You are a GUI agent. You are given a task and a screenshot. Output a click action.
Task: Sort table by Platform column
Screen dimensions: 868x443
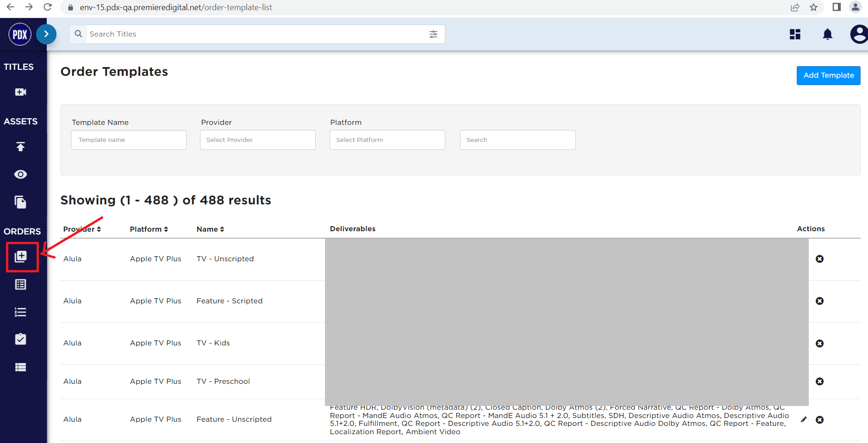coord(149,229)
